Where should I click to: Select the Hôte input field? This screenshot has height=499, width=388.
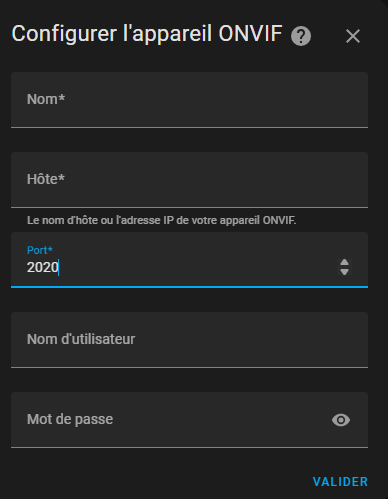(x=189, y=180)
